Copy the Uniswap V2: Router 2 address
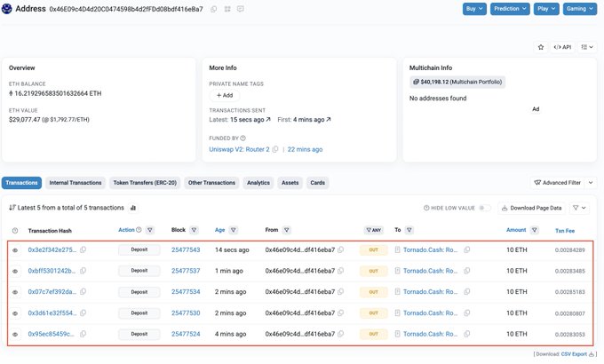Screen dimensions: 604x364 (x=275, y=149)
